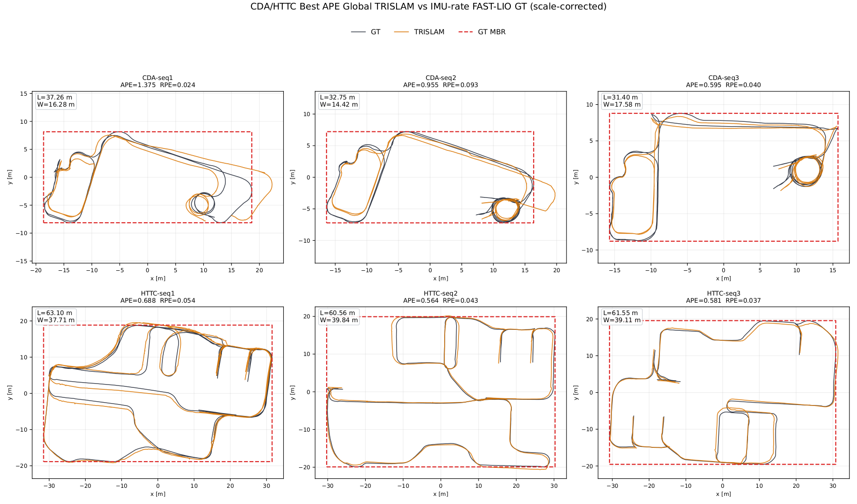Click the x [m] label under HTTC-seq3
The image size is (857, 504).
tap(724, 494)
